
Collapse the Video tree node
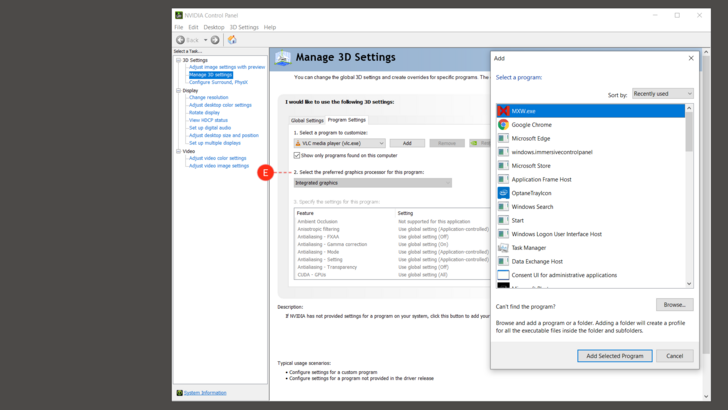coord(178,151)
